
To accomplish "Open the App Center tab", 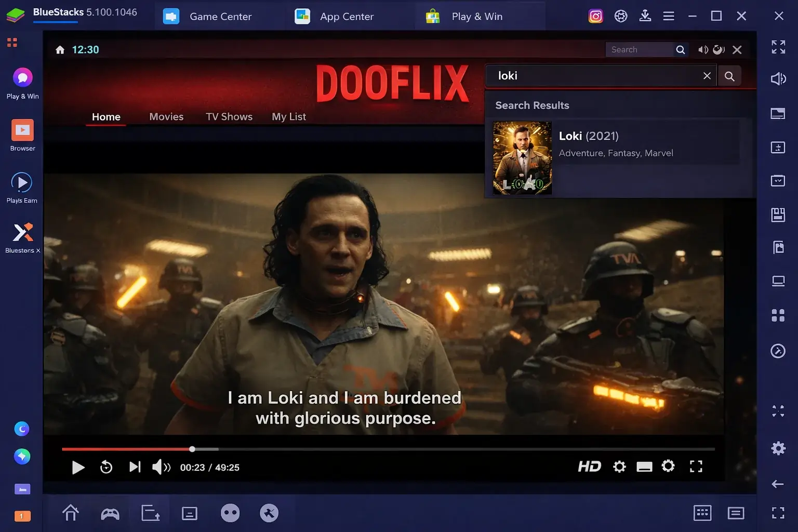I will (335, 16).
